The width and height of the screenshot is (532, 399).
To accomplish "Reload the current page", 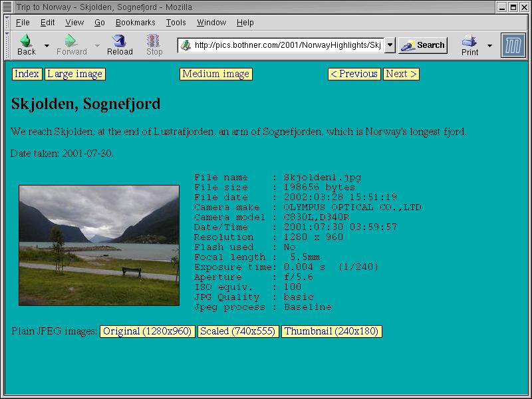I will (120, 41).
